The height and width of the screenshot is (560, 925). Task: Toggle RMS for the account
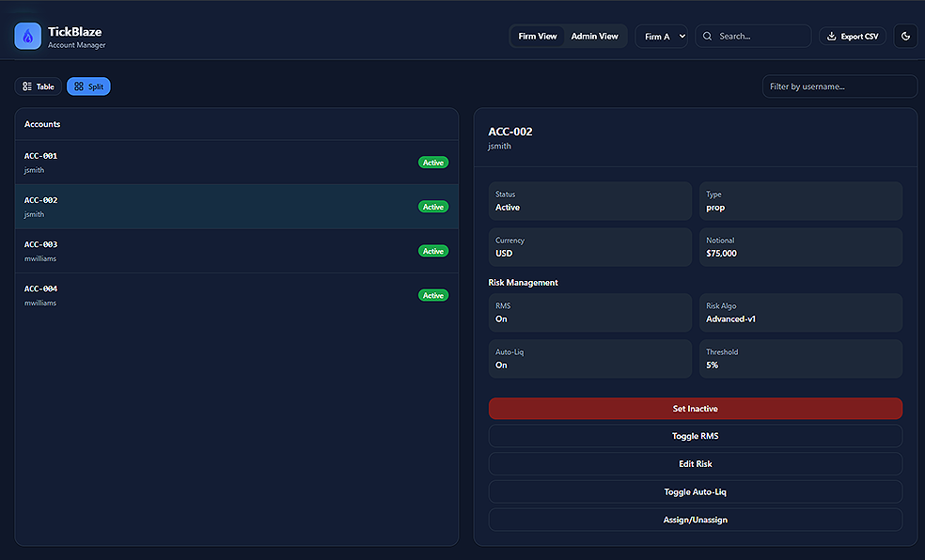pyautogui.click(x=695, y=436)
